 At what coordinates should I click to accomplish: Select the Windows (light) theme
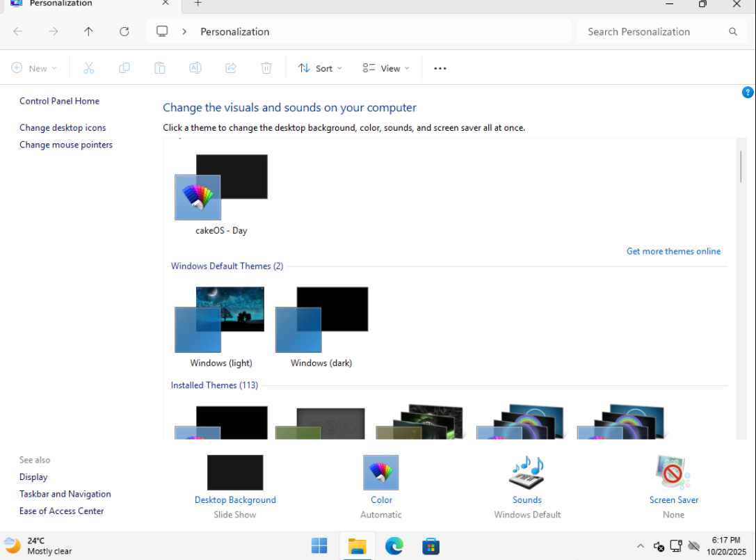tap(220, 321)
